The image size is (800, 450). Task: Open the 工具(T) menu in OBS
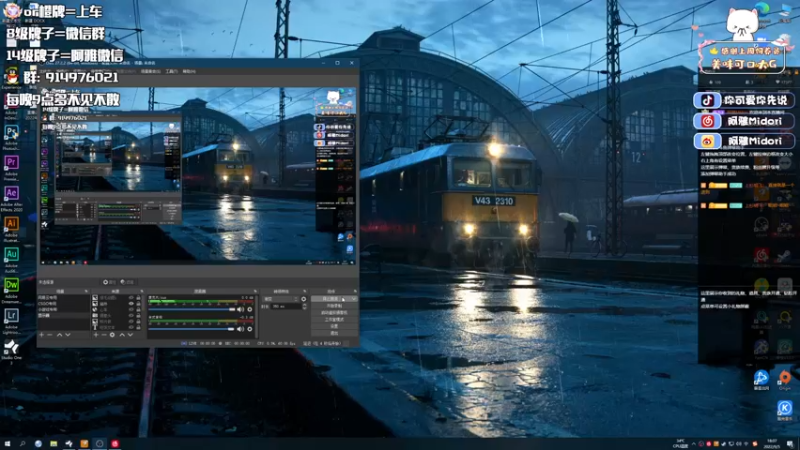click(x=171, y=71)
